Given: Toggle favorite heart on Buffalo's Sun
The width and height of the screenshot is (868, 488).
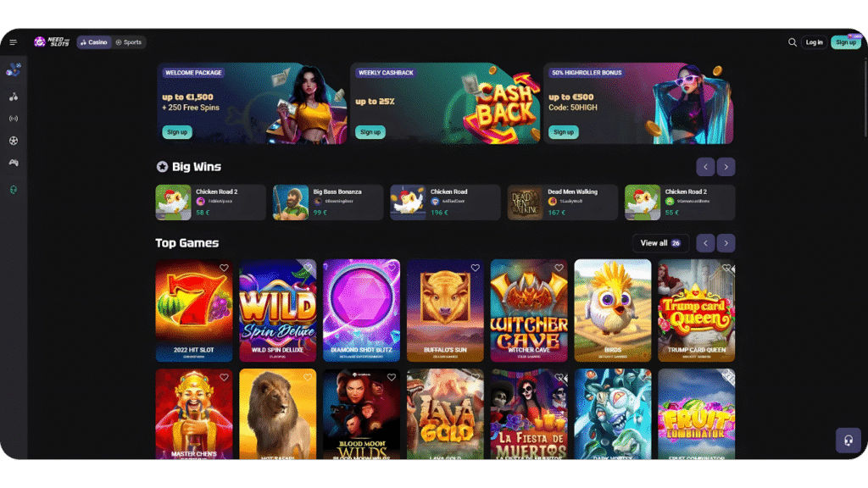Looking at the screenshot, I should coord(475,268).
